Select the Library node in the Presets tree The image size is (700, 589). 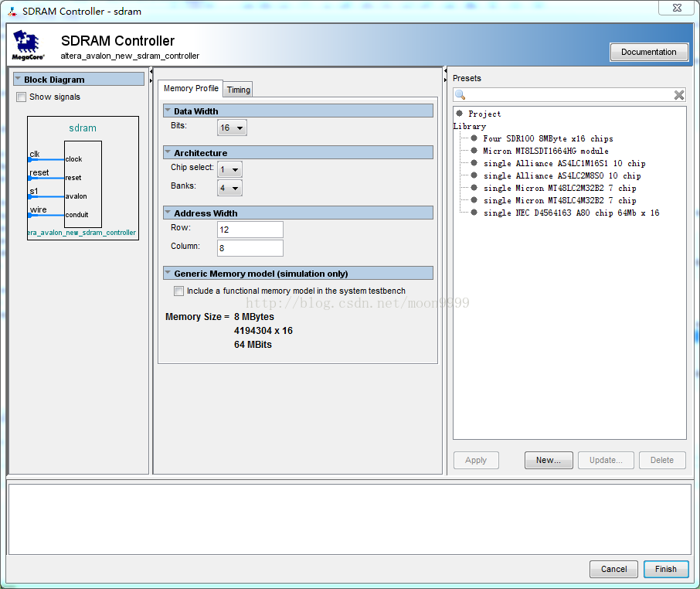(470, 126)
